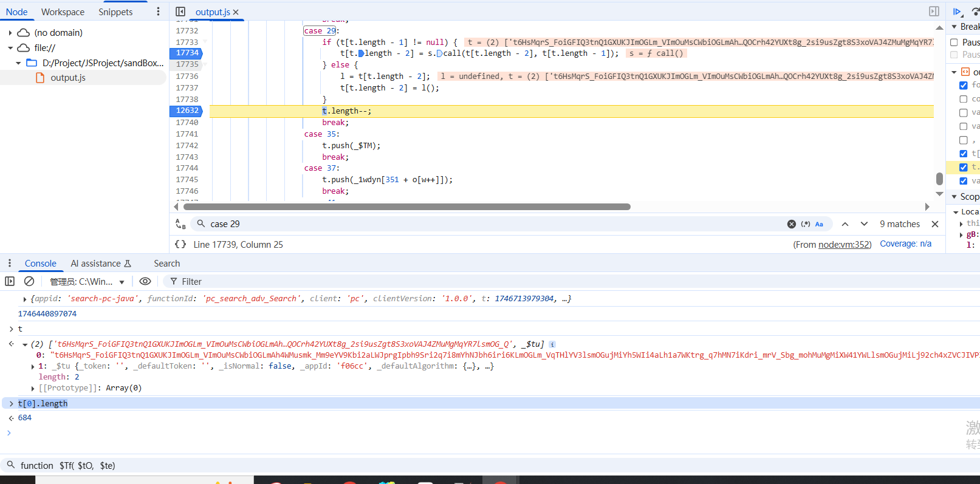Toggle regular expression search option

pos(806,224)
